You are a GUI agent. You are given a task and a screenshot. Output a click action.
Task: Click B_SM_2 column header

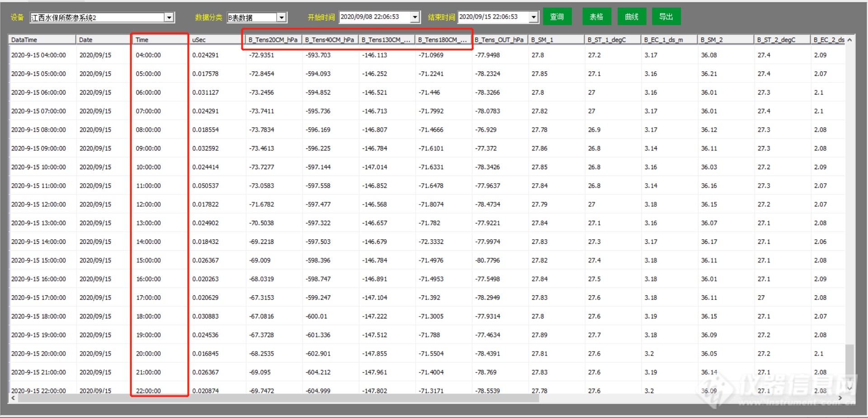[725, 40]
